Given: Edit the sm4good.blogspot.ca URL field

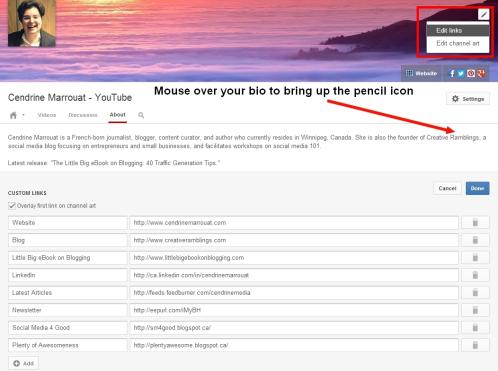Looking at the screenshot, I should pyautogui.click(x=294, y=328).
